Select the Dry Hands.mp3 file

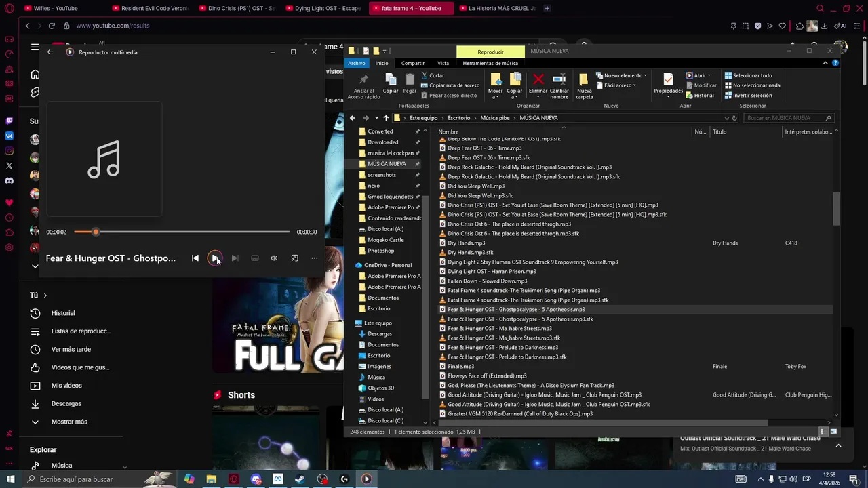467,243
